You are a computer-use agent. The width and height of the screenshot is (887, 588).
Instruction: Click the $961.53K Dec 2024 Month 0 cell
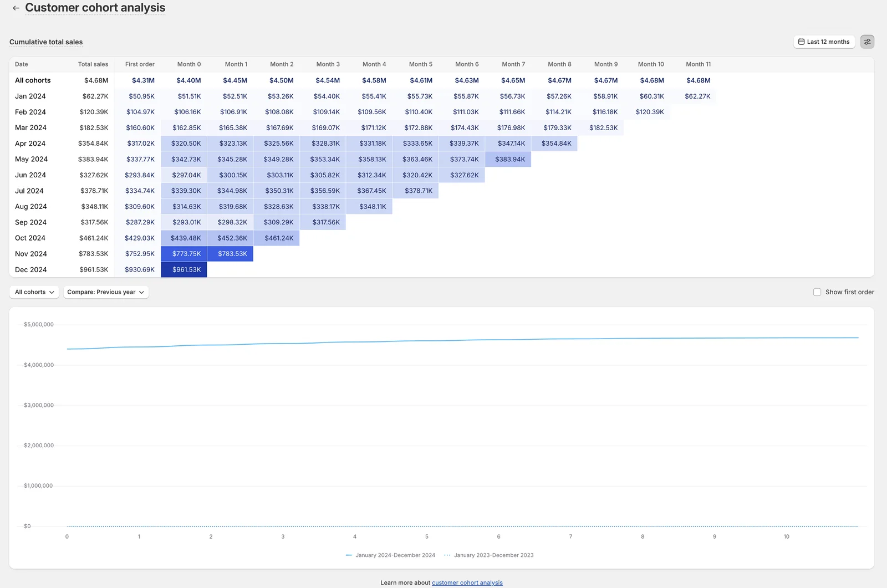[184, 270]
